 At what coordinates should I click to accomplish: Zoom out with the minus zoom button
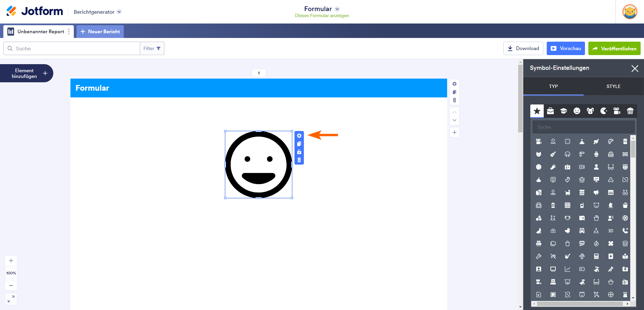(11, 285)
